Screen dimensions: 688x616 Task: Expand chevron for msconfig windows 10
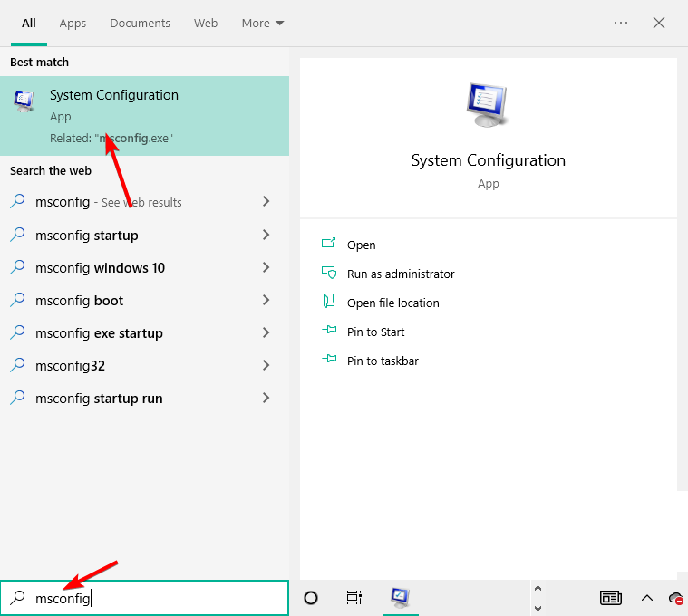tap(266, 267)
